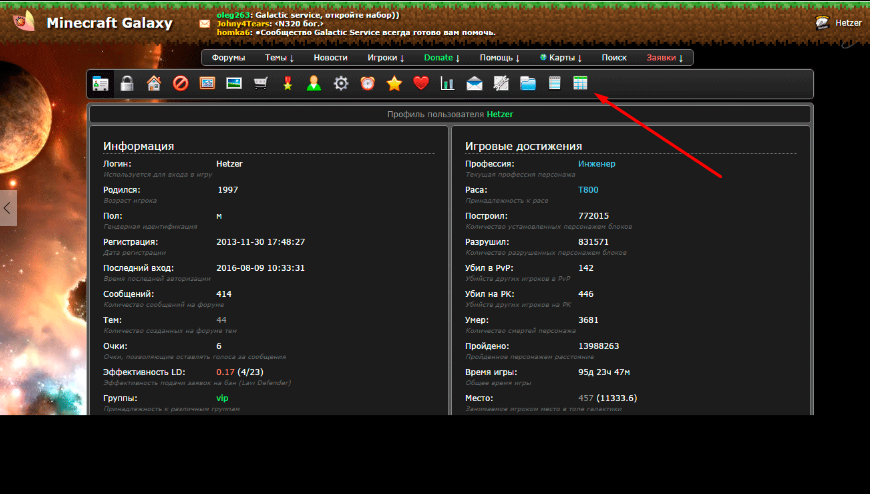
Task: Open Johny4Tears chat author link
Action: (x=244, y=24)
